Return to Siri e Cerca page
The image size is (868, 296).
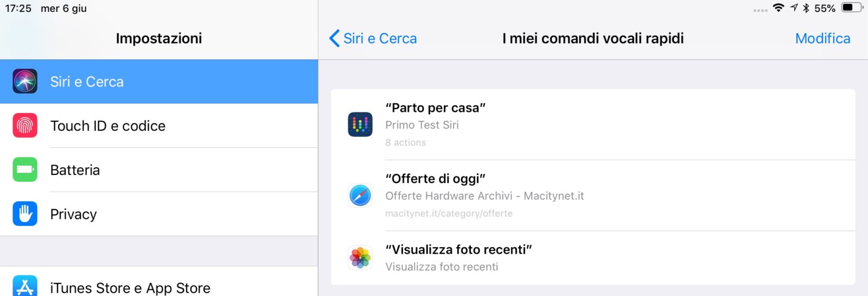(x=380, y=39)
